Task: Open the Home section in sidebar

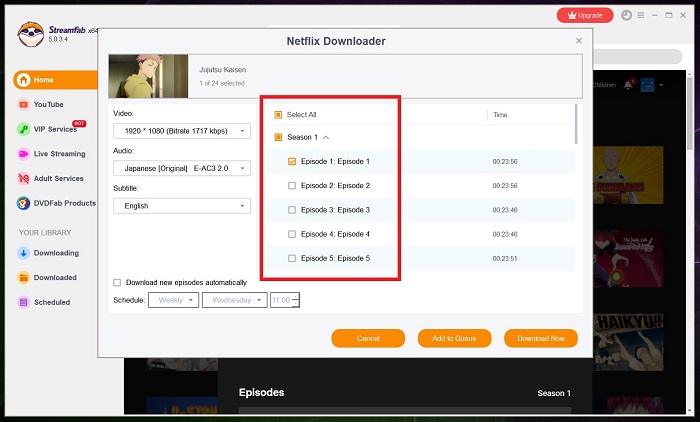Action: pos(55,80)
